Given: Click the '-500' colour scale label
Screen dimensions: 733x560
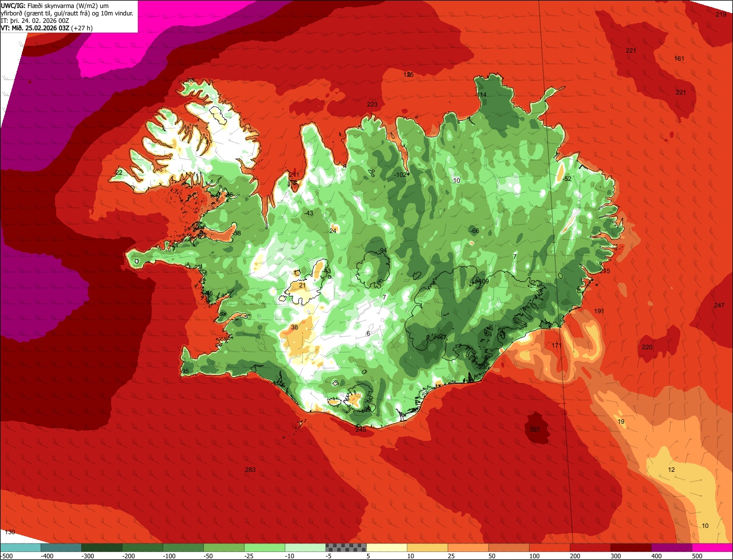Looking at the screenshot, I should click(6, 555).
